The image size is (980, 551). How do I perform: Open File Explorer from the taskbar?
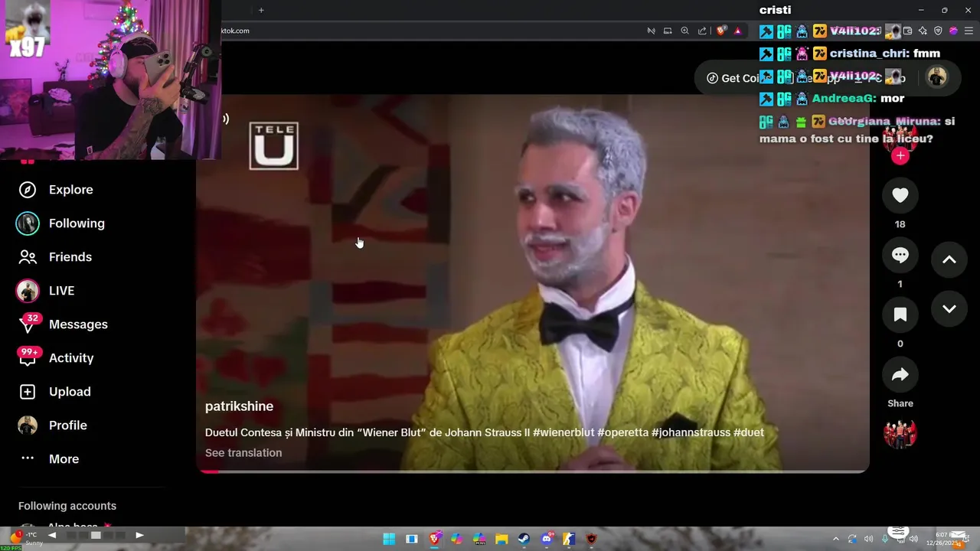pos(501,539)
